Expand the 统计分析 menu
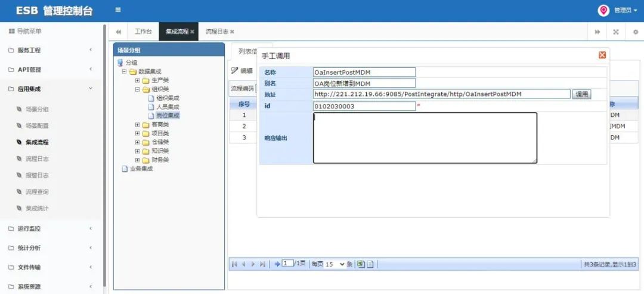644x294 pixels. click(x=51, y=248)
